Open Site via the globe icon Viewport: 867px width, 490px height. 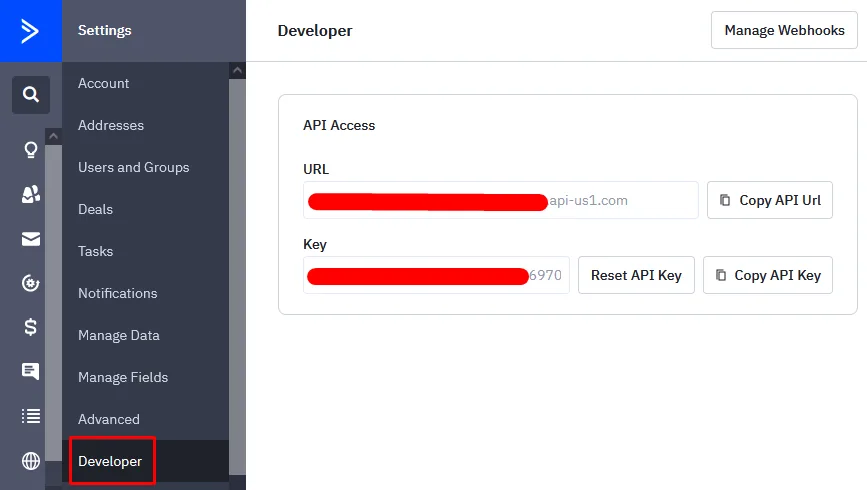[31, 461]
